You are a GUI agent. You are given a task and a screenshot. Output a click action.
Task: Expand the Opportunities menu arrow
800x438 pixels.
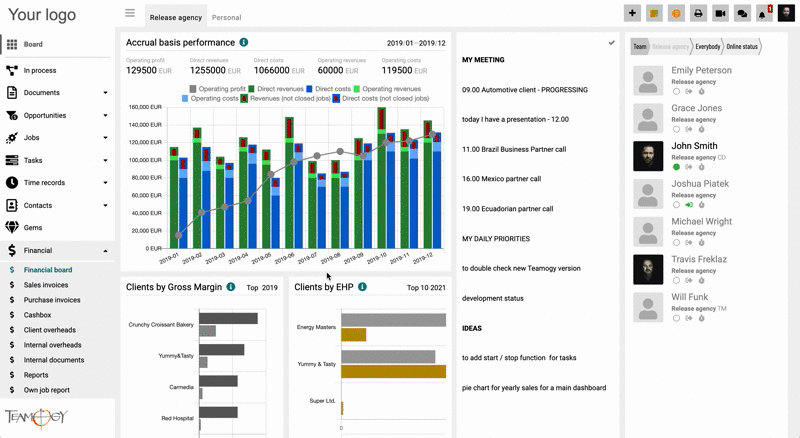tap(105, 115)
